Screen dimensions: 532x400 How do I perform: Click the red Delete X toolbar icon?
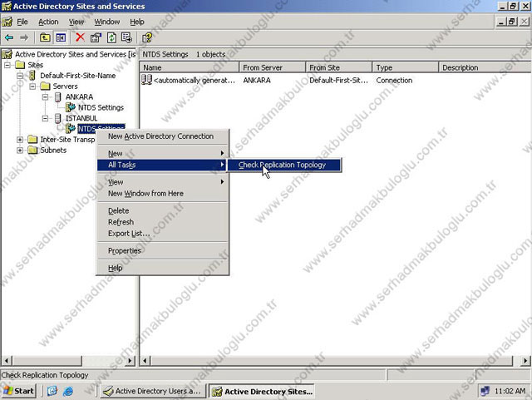(80, 37)
